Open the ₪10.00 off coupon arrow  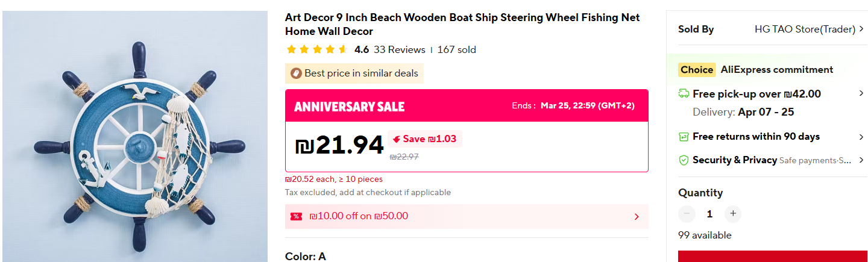(x=637, y=217)
